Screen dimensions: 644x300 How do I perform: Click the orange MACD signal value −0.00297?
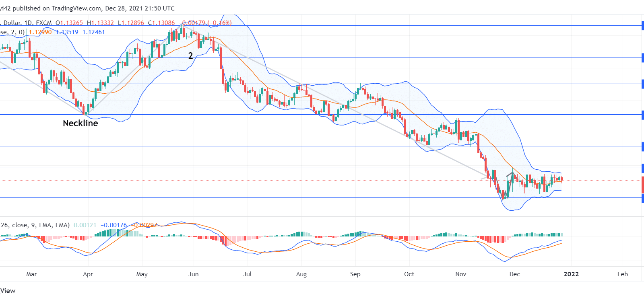tap(144, 225)
